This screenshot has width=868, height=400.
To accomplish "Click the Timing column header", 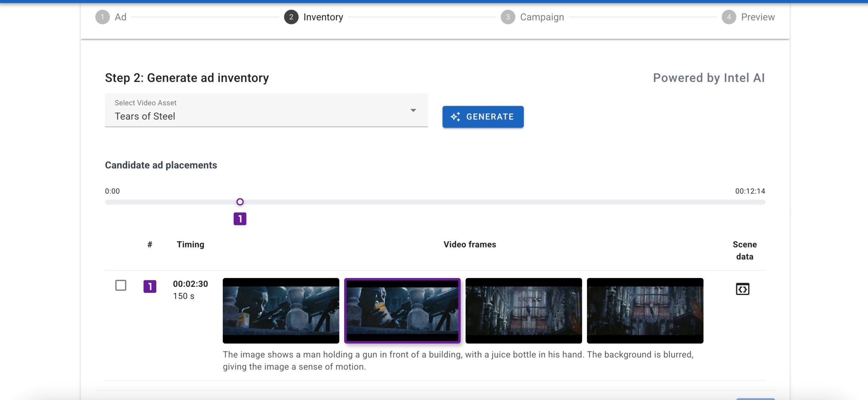I will [x=191, y=244].
